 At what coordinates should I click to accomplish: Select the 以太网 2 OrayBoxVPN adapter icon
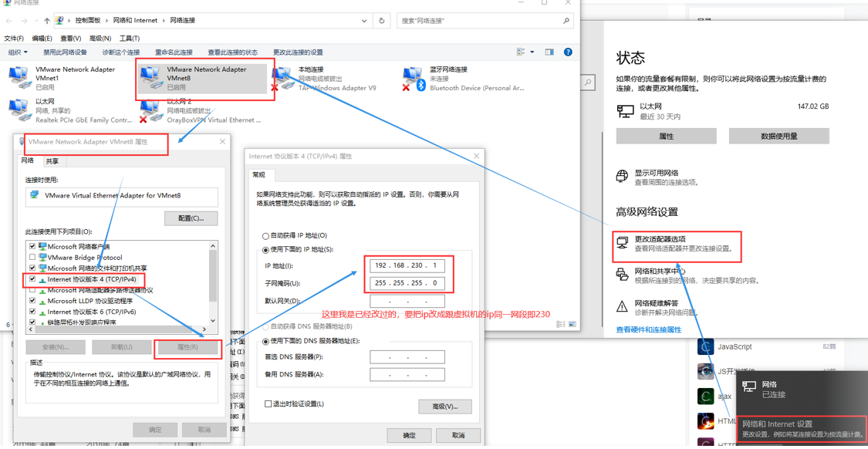[150, 111]
